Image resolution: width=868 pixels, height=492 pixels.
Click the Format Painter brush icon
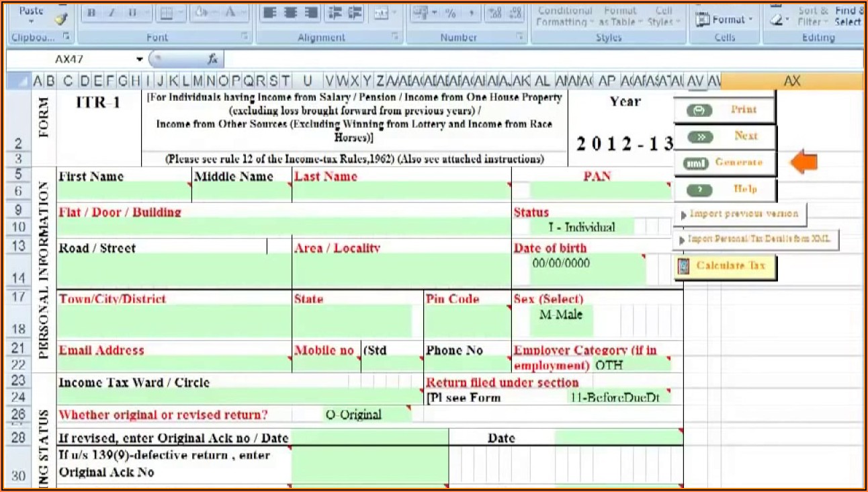pos(61,19)
